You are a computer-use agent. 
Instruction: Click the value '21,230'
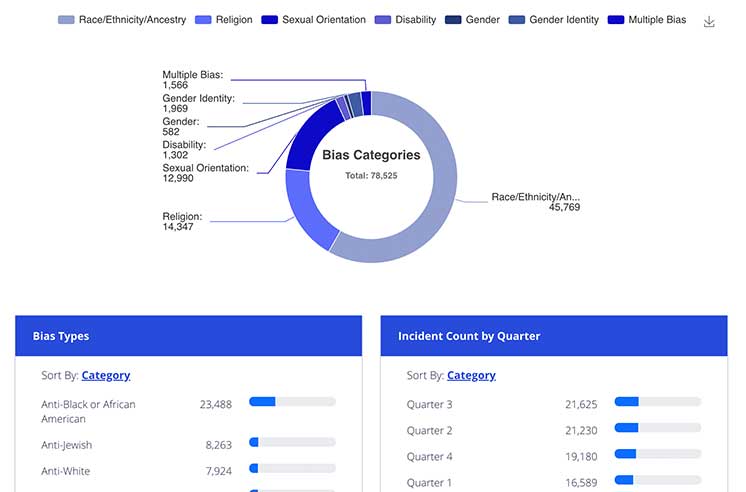[581, 431]
